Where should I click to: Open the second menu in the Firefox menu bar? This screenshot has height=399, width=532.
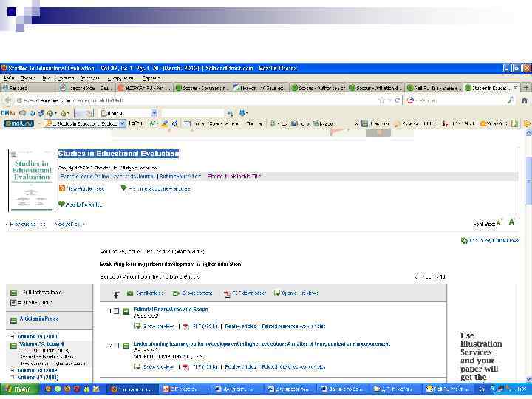pos(28,78)
